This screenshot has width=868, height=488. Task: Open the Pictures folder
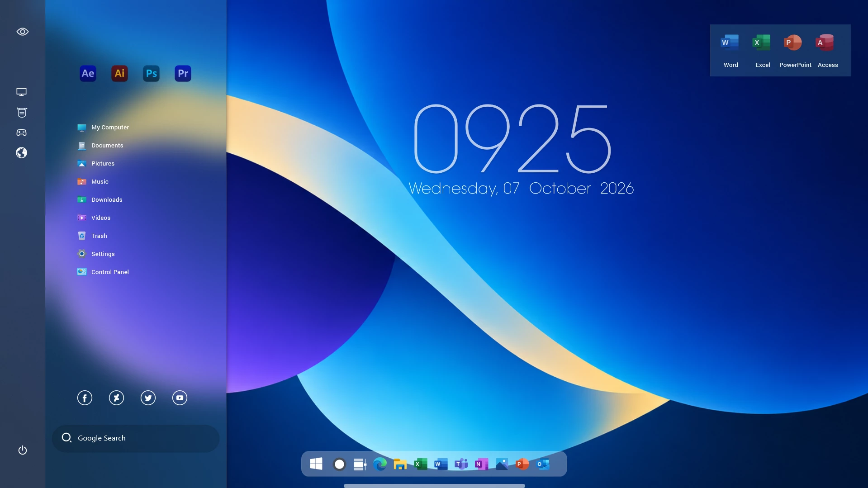(x=96, y=164)
